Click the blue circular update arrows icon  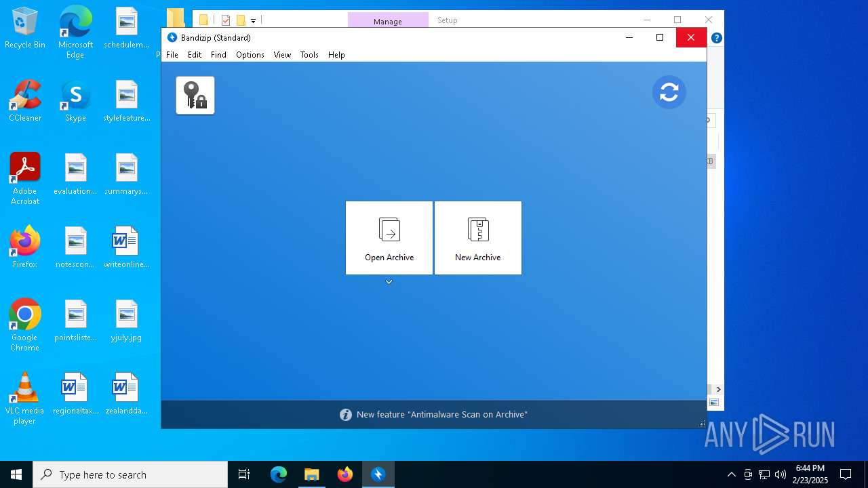(x=669, y=92)
